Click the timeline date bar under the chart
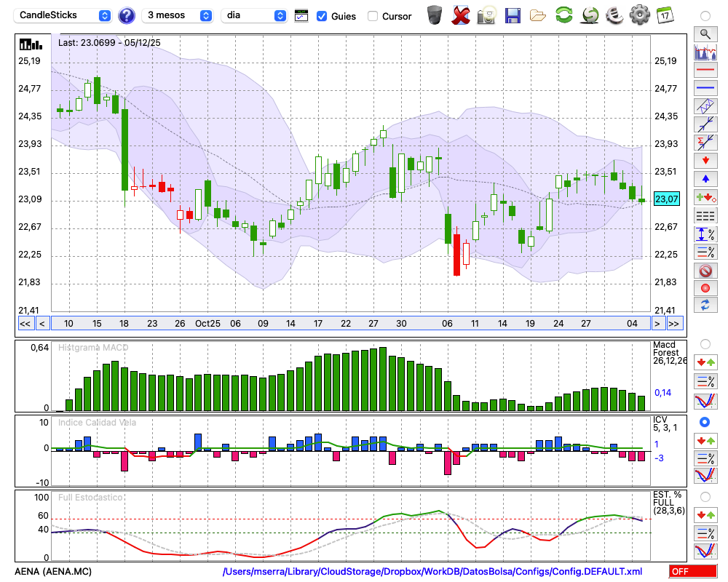 [x=349, y=324]
